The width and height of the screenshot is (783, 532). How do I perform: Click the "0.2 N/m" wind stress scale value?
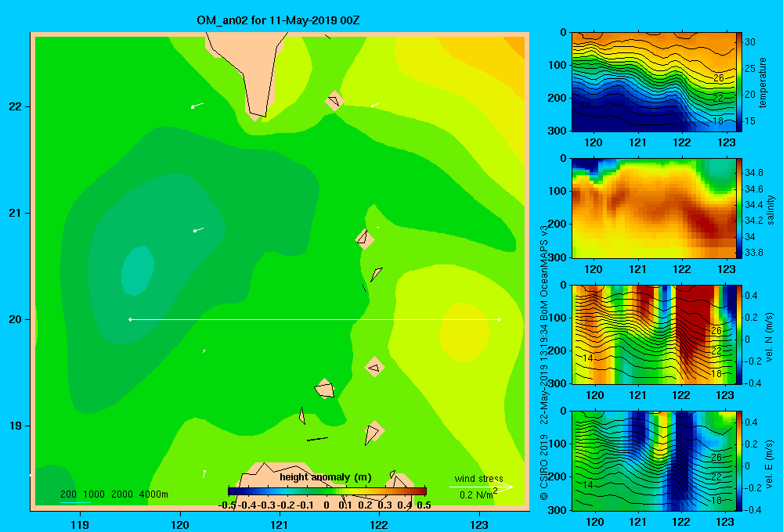pos(477,494)
